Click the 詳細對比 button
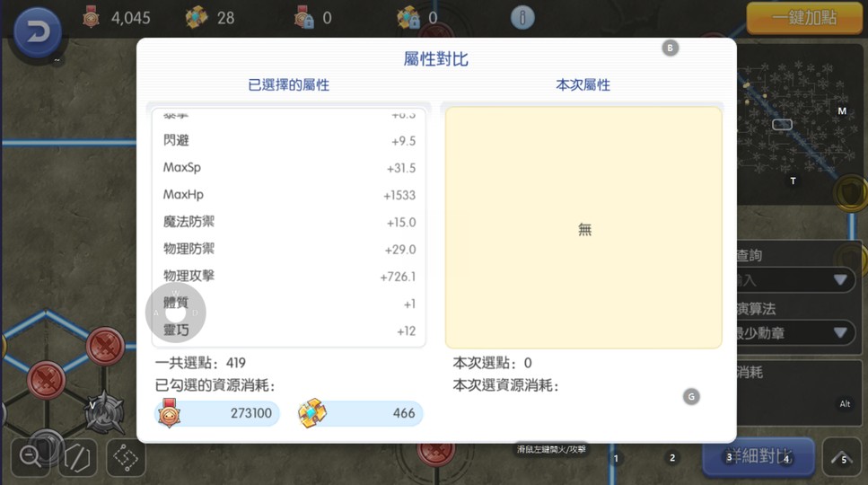Screen dimensions: 868x485 758,456
